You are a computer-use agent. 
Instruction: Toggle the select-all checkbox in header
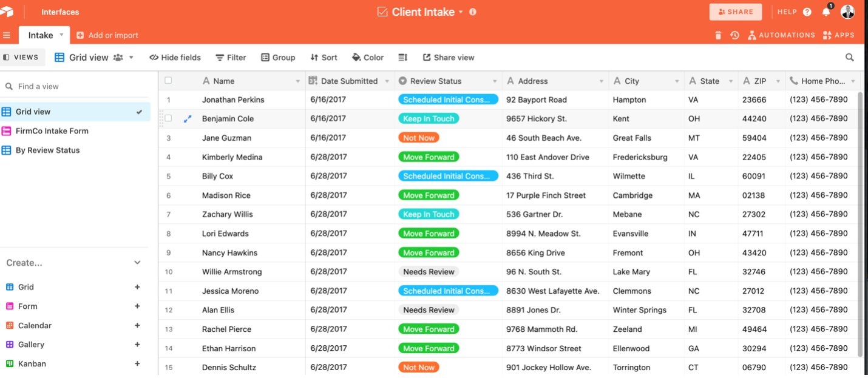(168, 81)
